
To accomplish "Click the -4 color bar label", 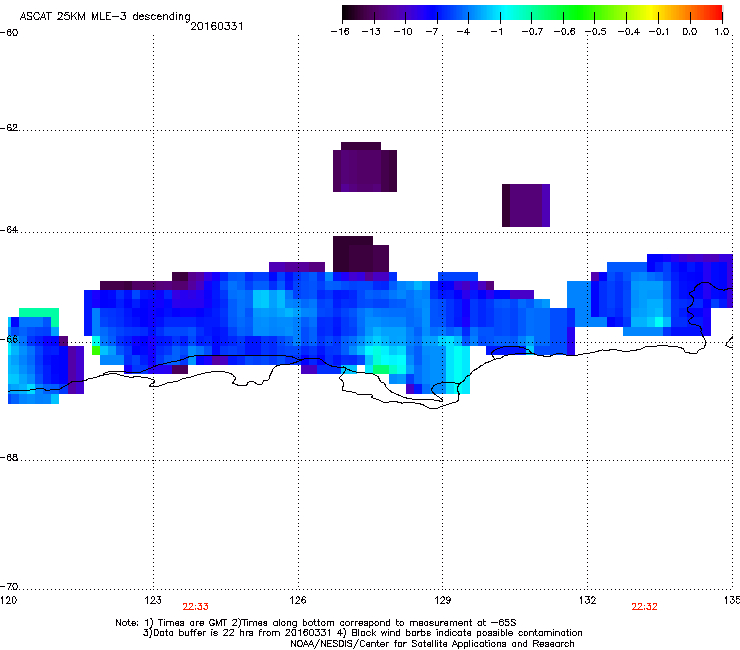I will [x=463, y=32].
